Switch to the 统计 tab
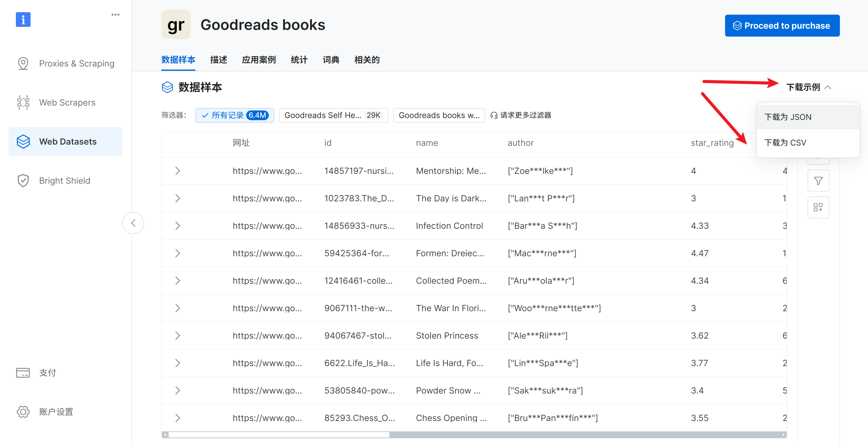This screenshot has height=446, width=868. click(x=299, y=60)
